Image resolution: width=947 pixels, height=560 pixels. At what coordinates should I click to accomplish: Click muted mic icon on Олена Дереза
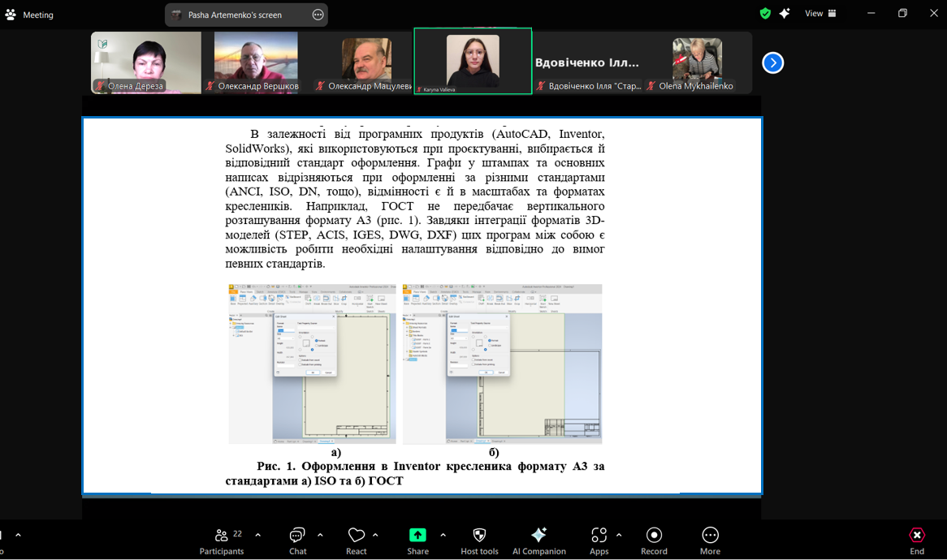click(100, 86)
